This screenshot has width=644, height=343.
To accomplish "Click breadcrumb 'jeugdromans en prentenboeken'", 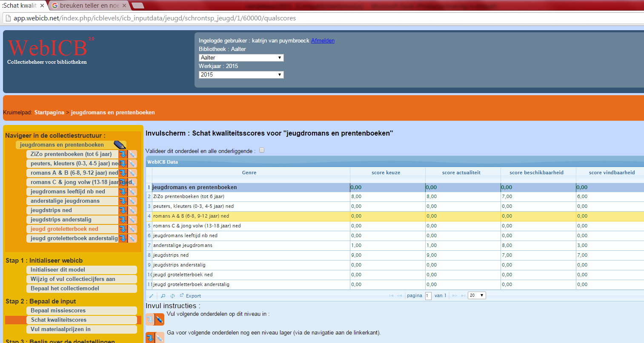I will (113, 113).
